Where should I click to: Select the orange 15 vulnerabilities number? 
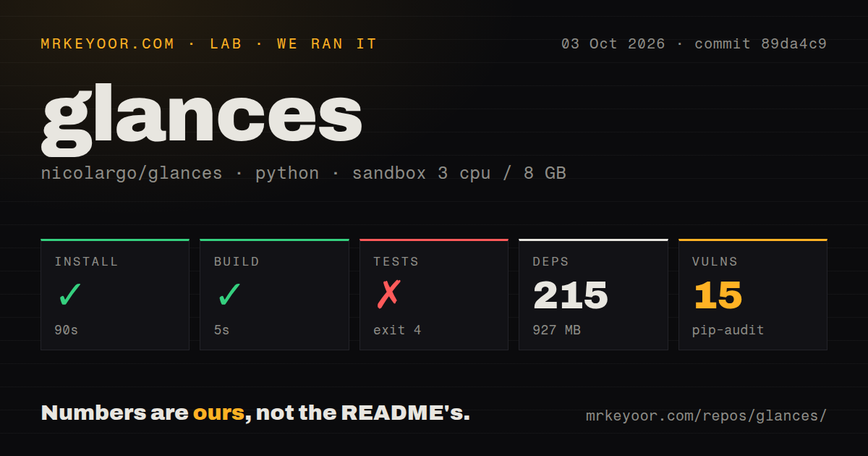pyautogui.click(x=718, y=295)
